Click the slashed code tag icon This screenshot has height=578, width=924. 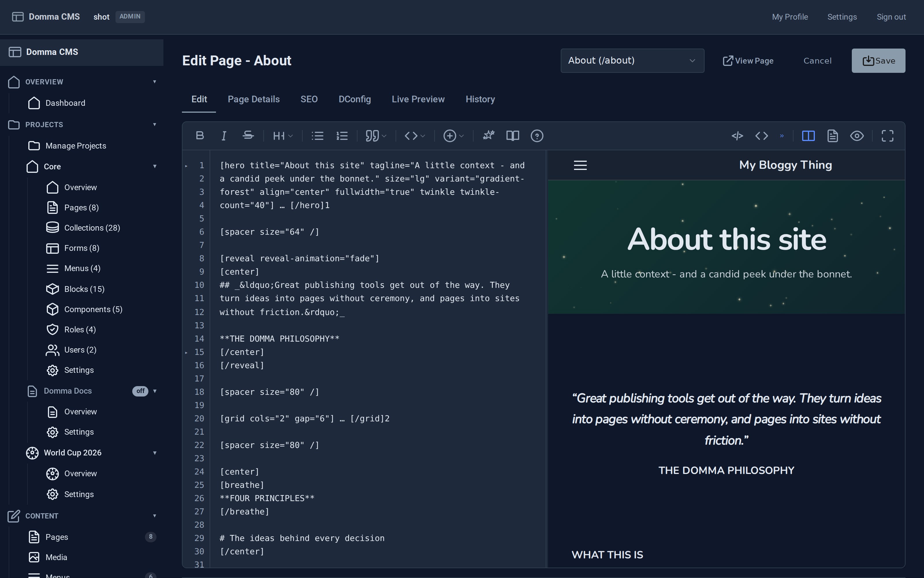(x=737, y=136)
